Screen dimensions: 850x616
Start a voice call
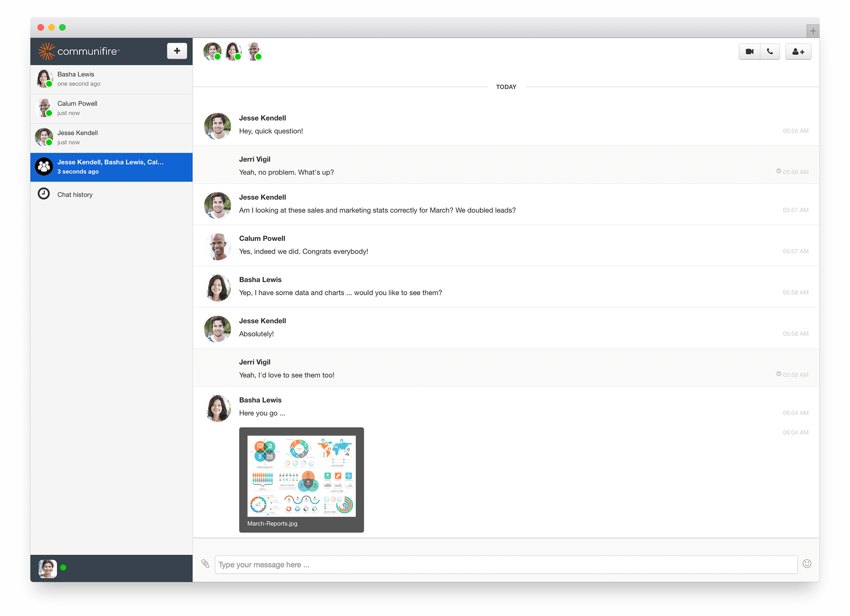770,51
